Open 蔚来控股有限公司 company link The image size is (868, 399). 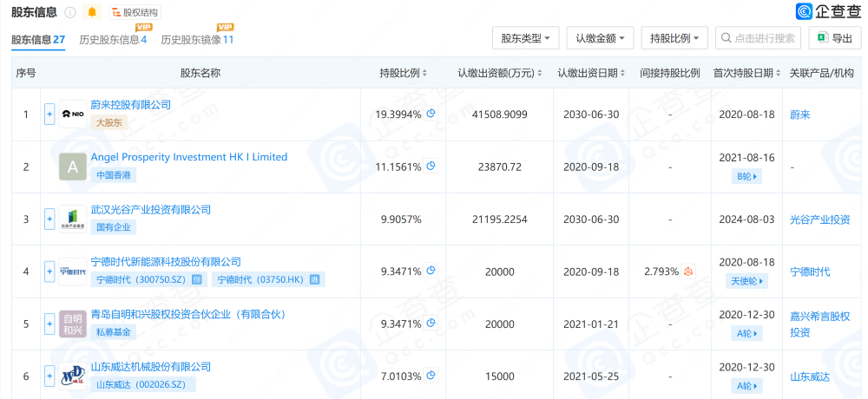131,105
